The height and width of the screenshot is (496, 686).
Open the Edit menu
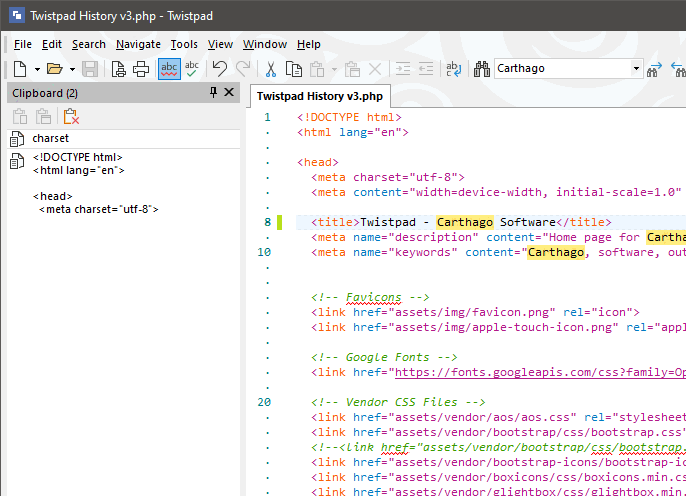[52, 44]
